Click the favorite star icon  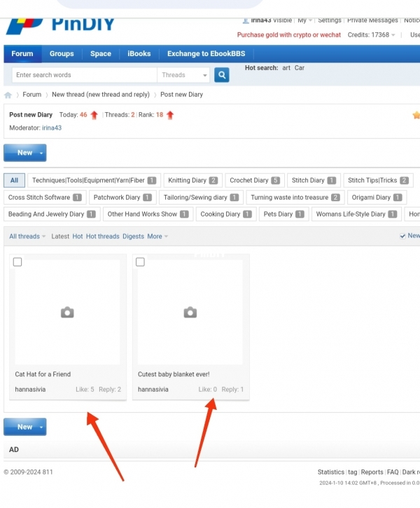pyautogui.click(x=416, y=115)
